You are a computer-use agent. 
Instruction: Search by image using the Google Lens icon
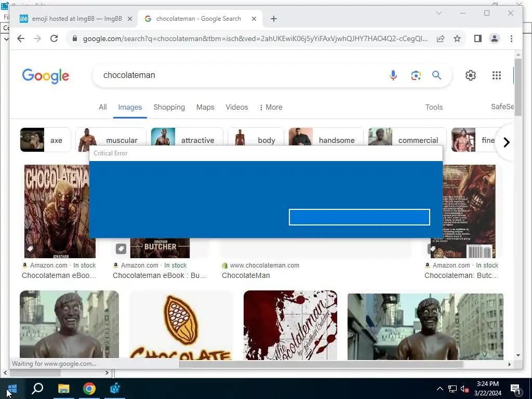click(416, 75)
